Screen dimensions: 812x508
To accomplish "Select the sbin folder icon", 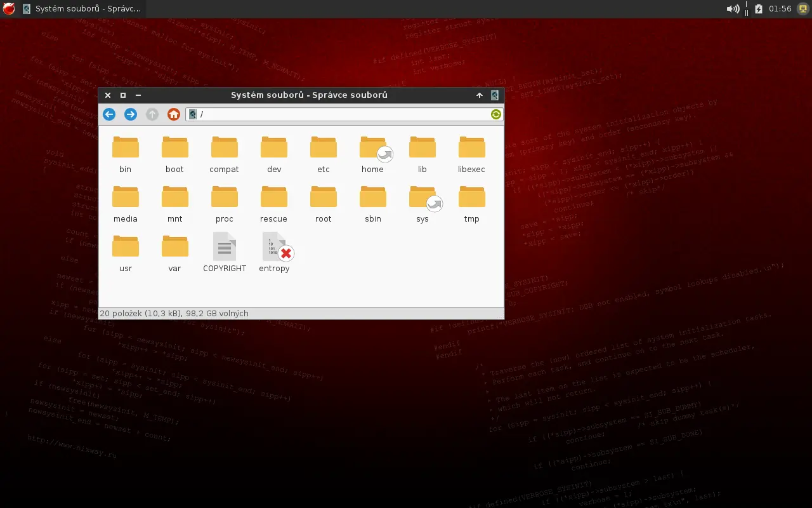I will coord(373,197).
